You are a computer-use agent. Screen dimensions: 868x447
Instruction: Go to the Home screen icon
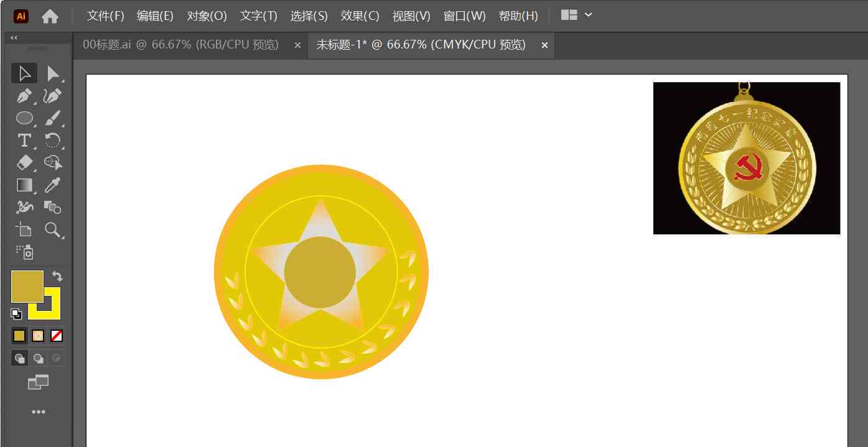click(50, 16)
